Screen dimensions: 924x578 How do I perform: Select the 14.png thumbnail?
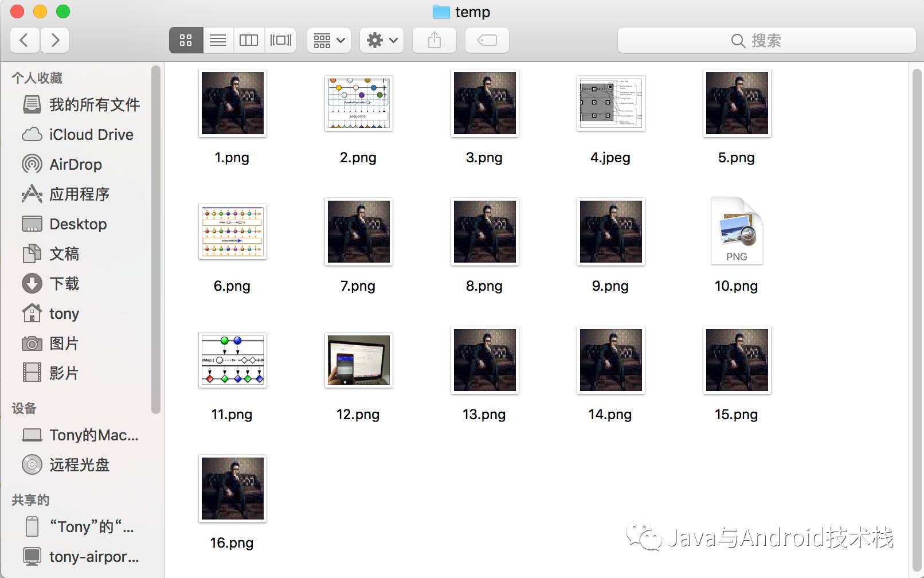pyautogui.click(x=611, y=360)
